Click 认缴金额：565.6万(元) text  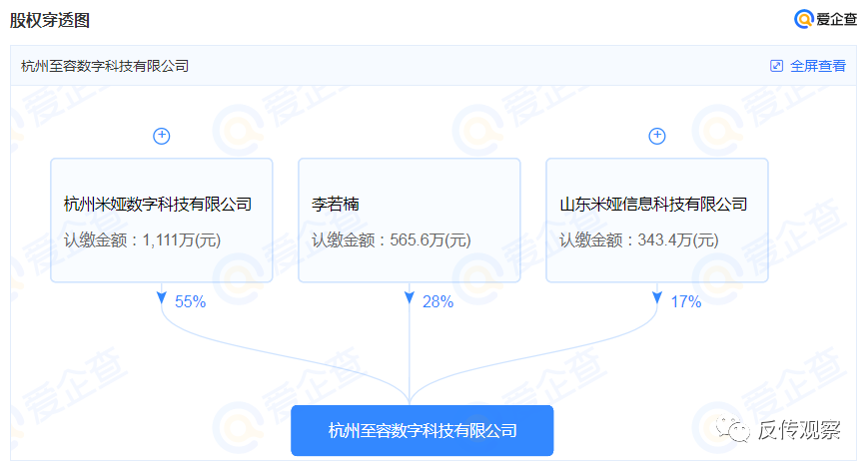[392, 240]
